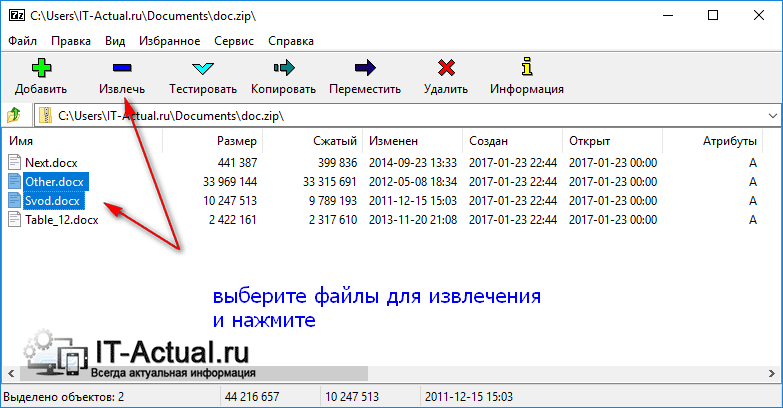Click horizontal scrollbar right arrow

[x=772, y=373]
